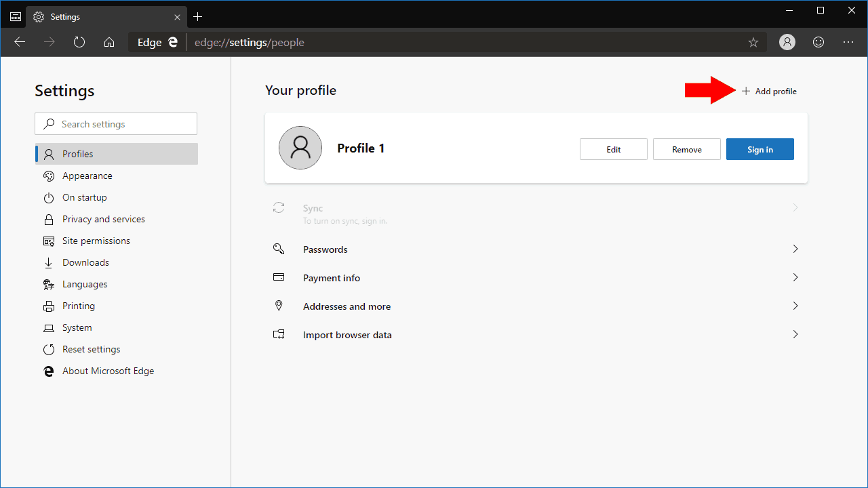Close the Settings tab

[177, 16]
